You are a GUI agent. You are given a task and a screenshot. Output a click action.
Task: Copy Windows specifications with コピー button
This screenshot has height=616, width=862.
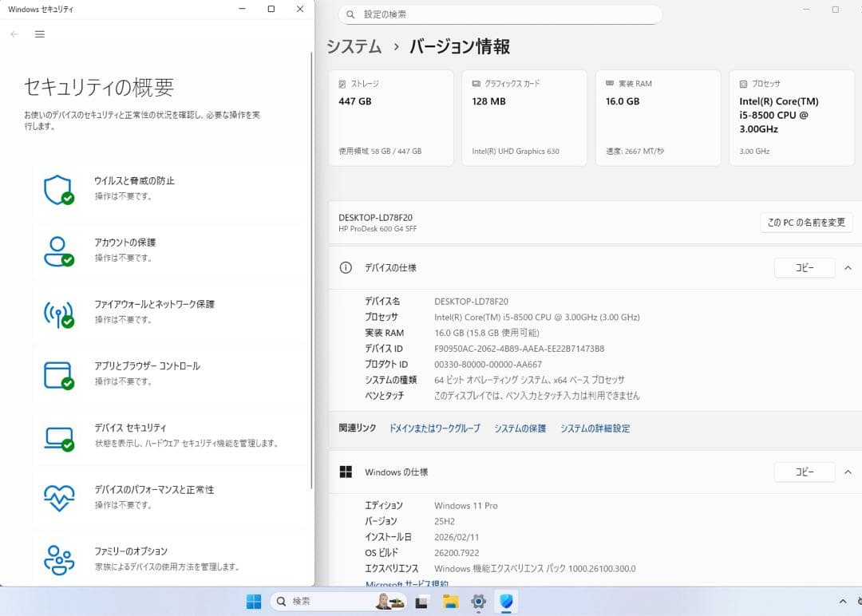pyautogui.click(x=805, y=472)
